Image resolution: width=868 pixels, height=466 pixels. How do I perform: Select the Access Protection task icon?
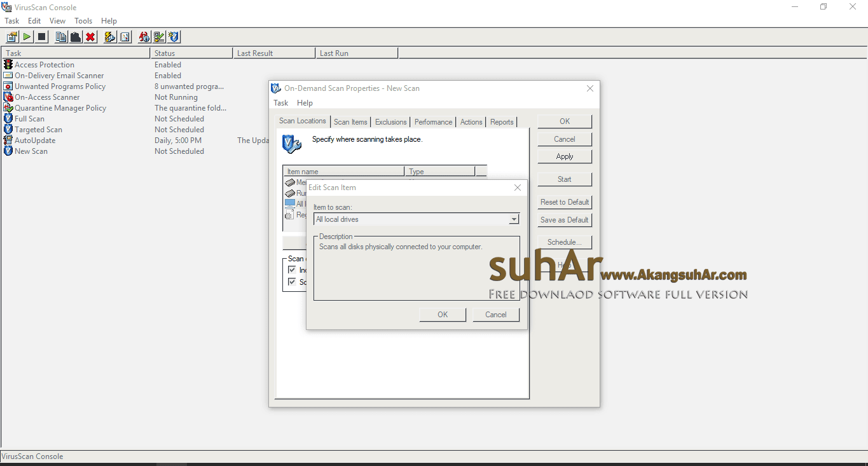pyautogui.click(x=8, y=64)
